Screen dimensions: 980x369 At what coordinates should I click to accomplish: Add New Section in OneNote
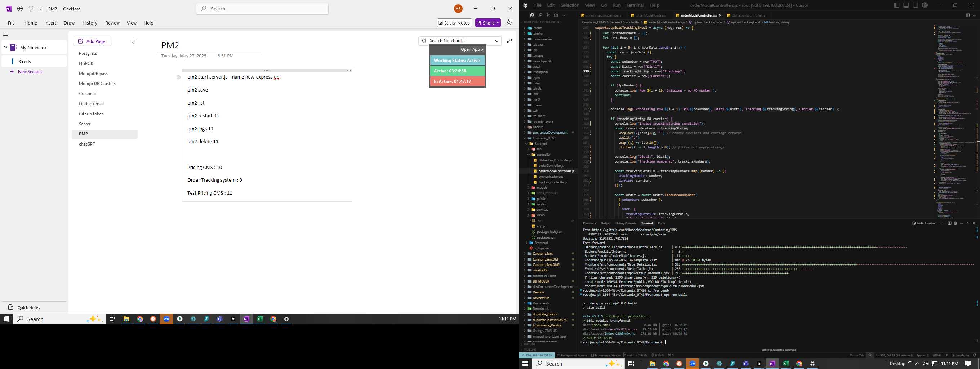point(26,71)
